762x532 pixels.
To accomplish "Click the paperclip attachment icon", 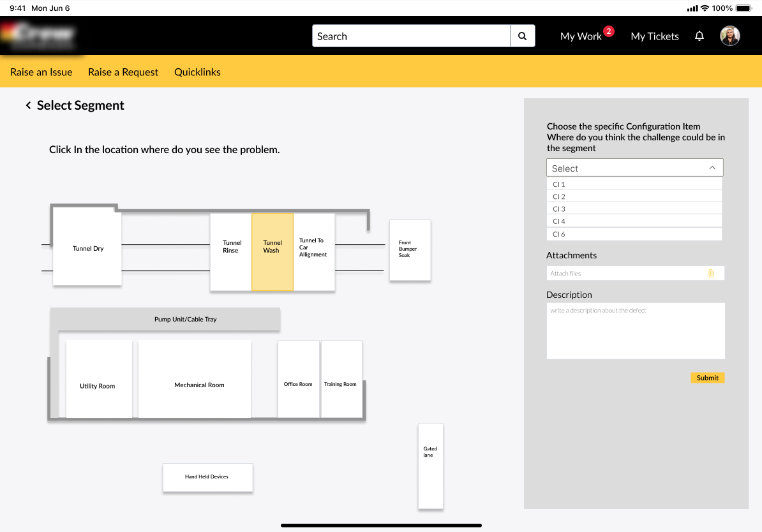I will coord(711,274).
